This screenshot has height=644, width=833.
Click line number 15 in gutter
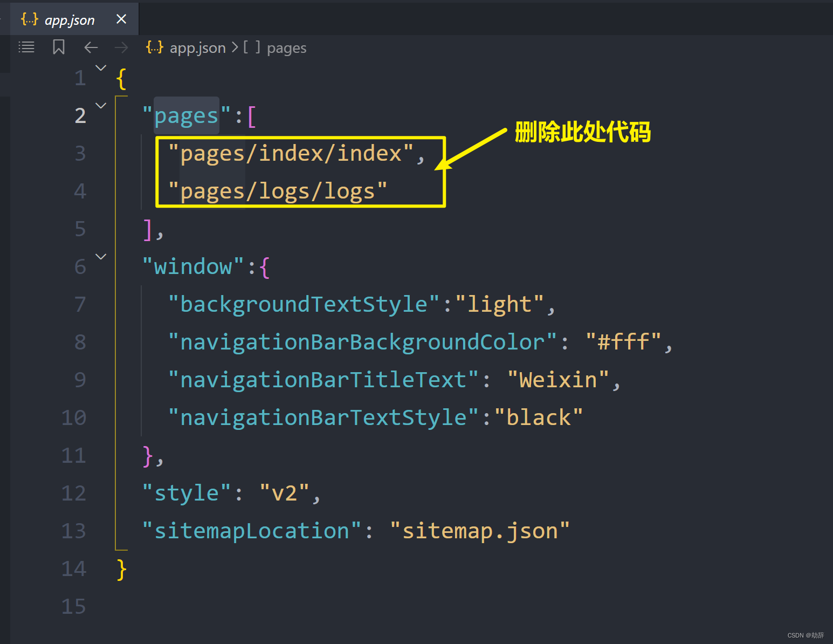click(x=74, y=607)
